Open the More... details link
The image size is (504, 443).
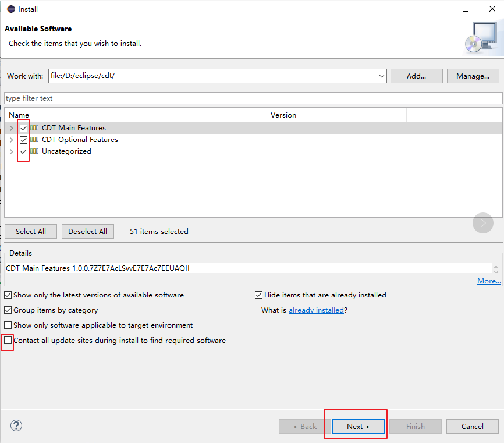[x=489, y=281]
